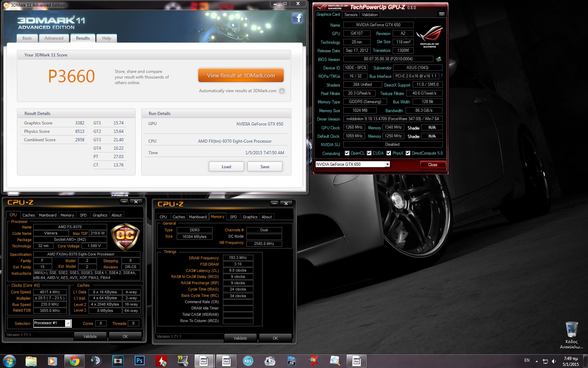Viewport: 588px width, 368px height.
Task: Open the Validation tab in GPU-Z
Action: click(370, 15)
